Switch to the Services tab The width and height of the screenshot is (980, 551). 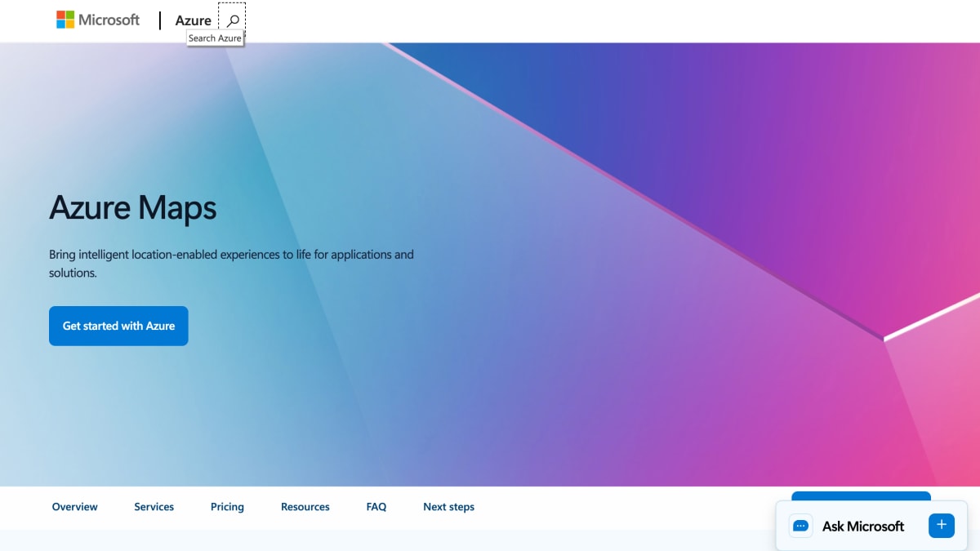[x=154, y=507]
